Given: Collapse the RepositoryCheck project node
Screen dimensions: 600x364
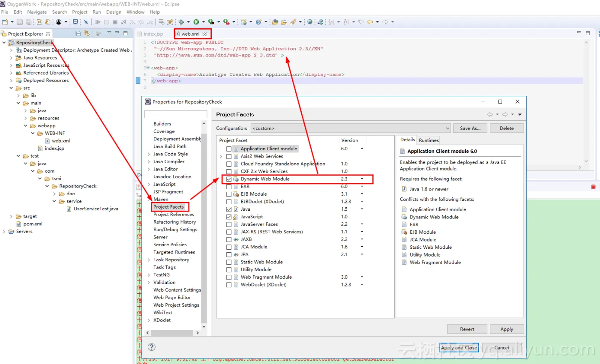Looking at the screenshot, I should click(x=4, y=42).
